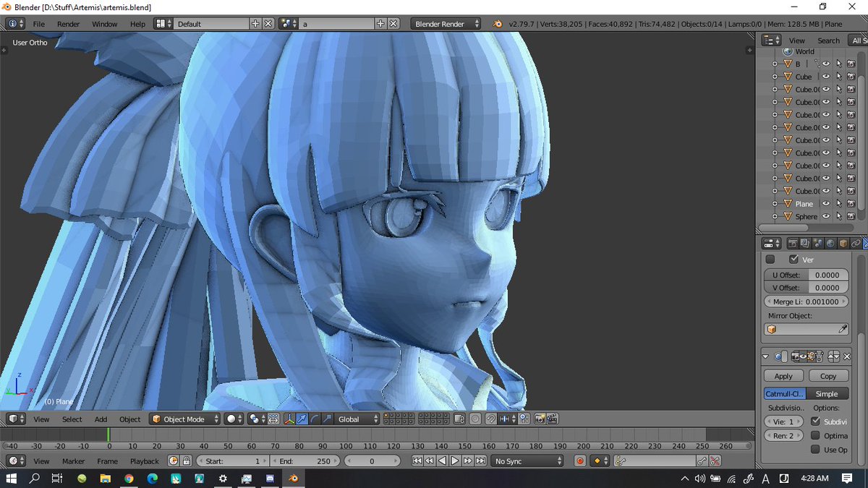The width and height of the screenshot is (868, 488).
Task: Open Outliner editor type selector
Action: coord(772,40)
